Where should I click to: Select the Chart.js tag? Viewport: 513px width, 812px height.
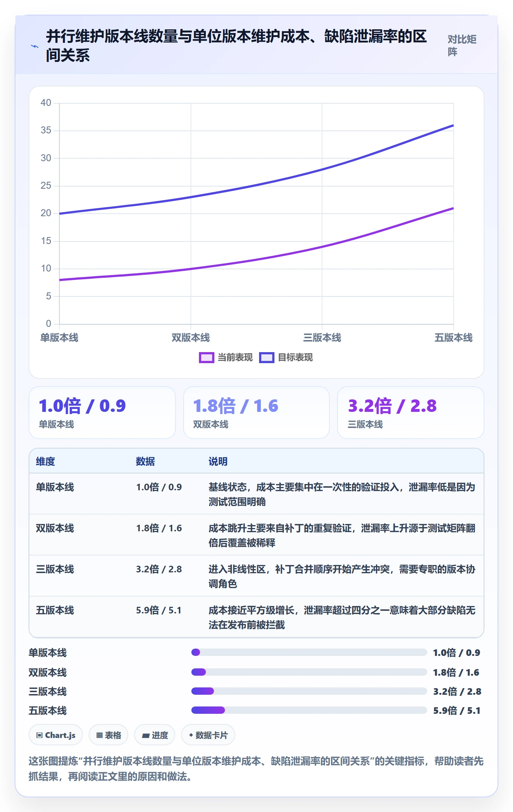coord(56,735)
